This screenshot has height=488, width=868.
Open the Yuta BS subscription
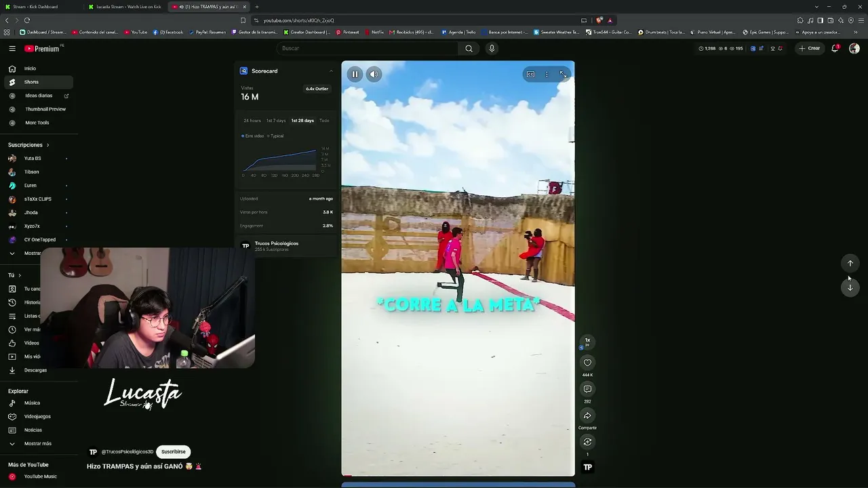[38, 159]
